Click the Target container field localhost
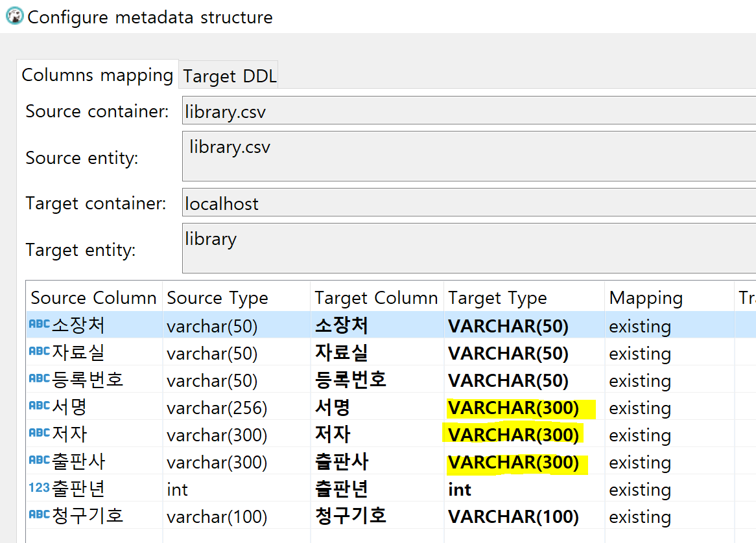 click(469, 202)
